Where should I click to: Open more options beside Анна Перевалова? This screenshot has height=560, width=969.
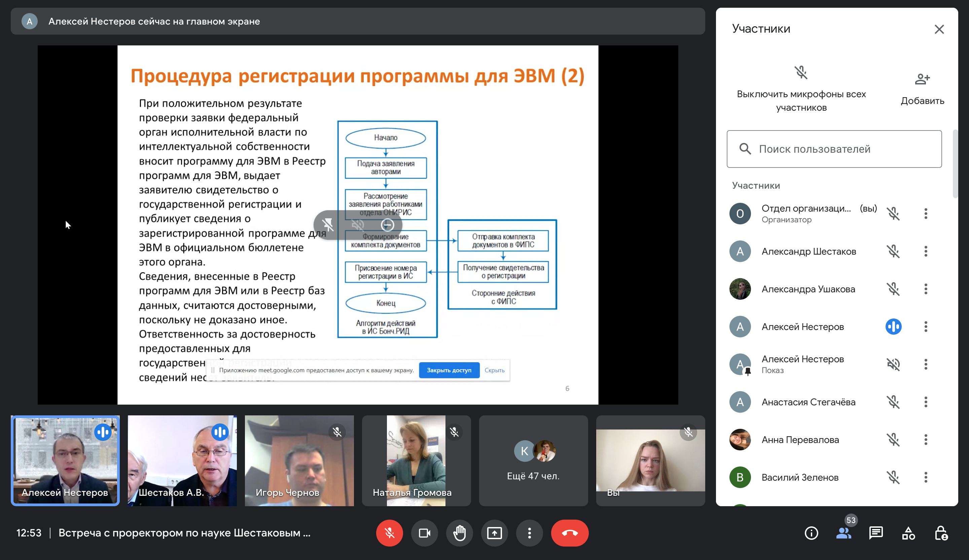tap(926, 440)
